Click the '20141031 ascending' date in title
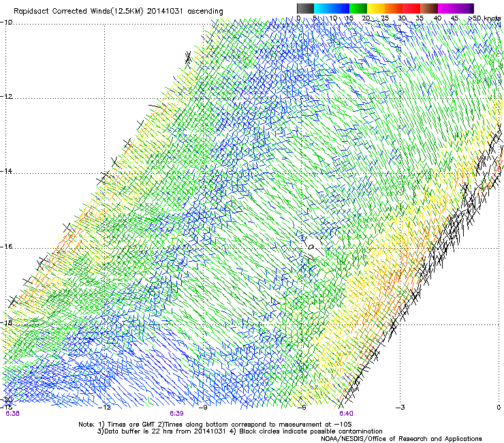The height and width of the screenshot is (443, 504). point(185,12)
